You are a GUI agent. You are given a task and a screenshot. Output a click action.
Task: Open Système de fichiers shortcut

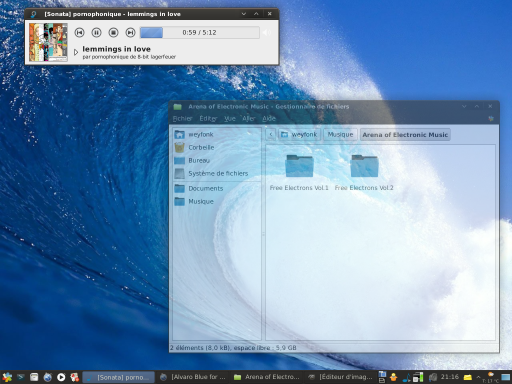[217, 173]
